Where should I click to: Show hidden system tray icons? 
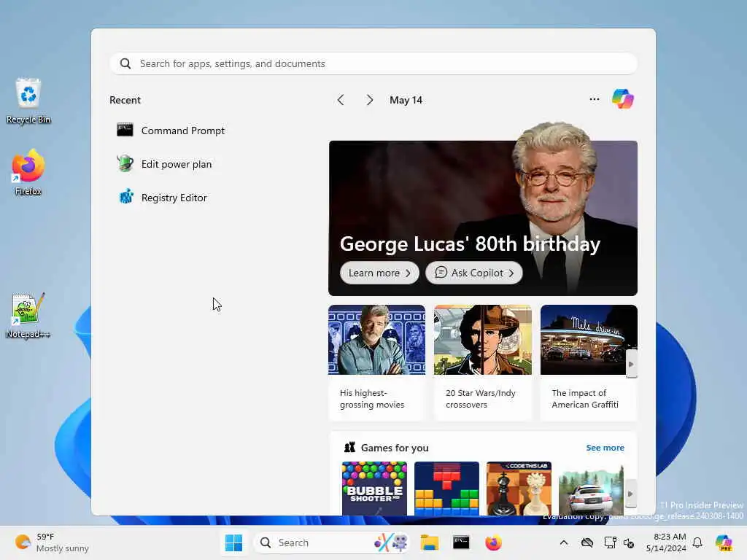[564, 542]
